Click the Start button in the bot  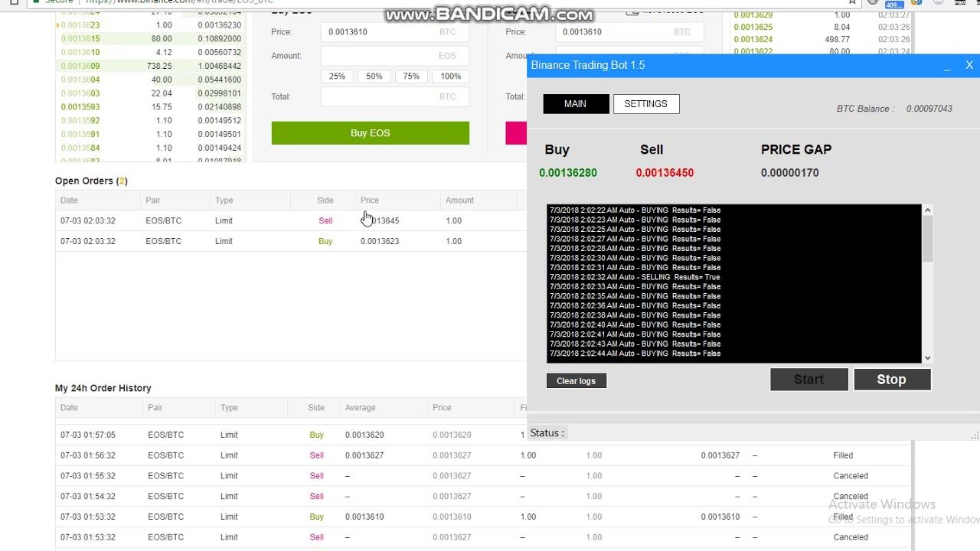coord(809,380)
